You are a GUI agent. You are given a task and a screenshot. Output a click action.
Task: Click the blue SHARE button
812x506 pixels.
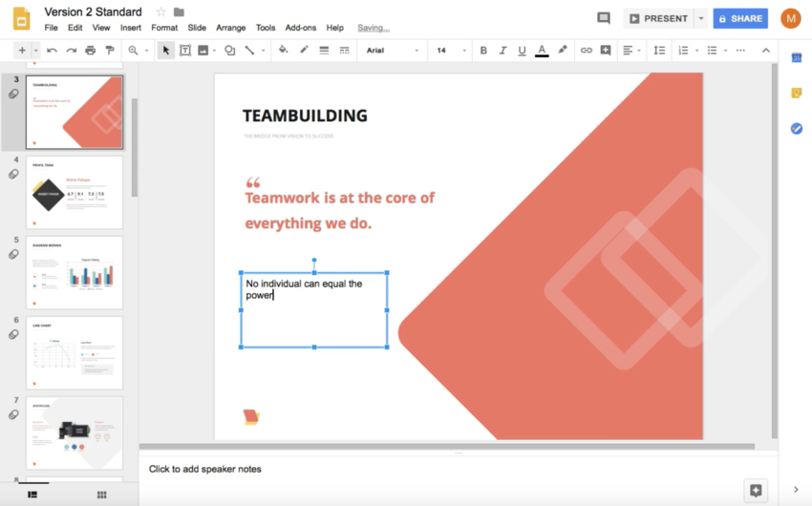pyautogui.click(x=740, y=19)
